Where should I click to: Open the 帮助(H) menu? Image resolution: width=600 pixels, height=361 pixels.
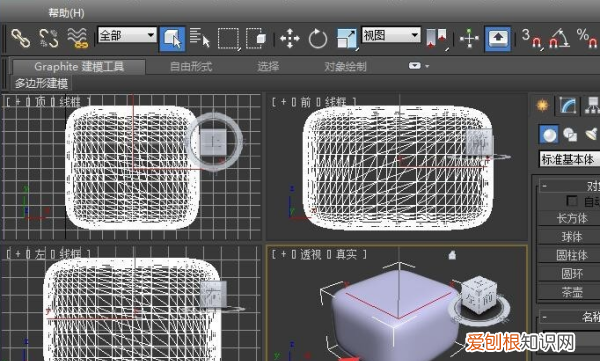[x=66, y=13]
